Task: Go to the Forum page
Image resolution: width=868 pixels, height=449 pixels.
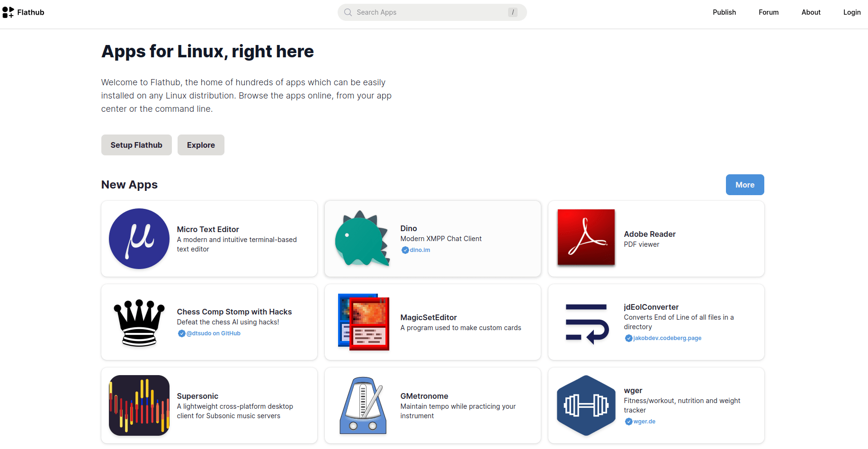Action: (x=768, y=12)
